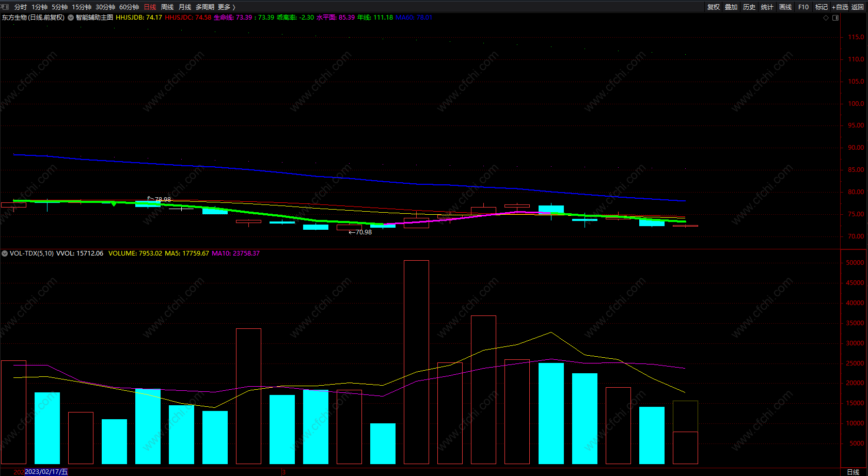Click the volume MA5: 17759.67 value
Screen dimensions: 868x476
click(x=187, y=253)
